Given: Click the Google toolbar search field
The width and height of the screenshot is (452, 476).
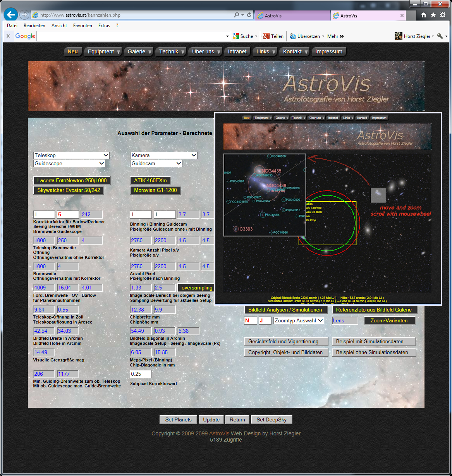Looking at the screenshot, I should click(x=131, y=36).
